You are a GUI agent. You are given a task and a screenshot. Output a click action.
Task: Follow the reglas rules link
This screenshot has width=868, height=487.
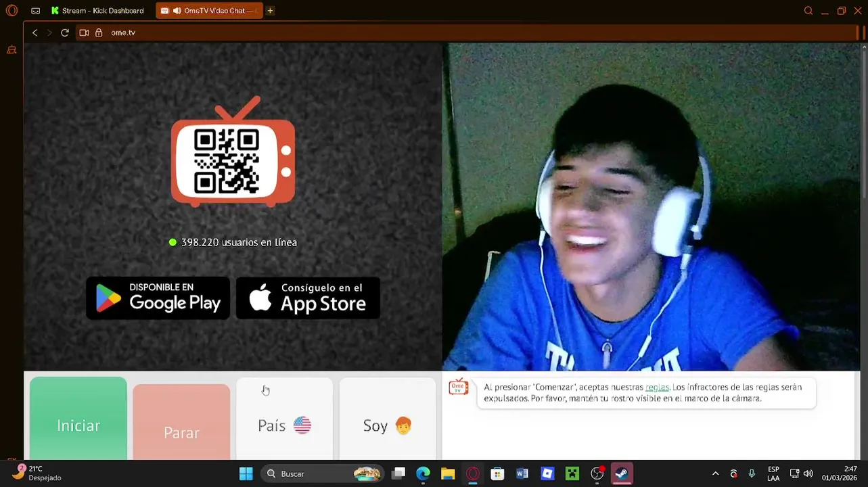[x=657, y=387]
